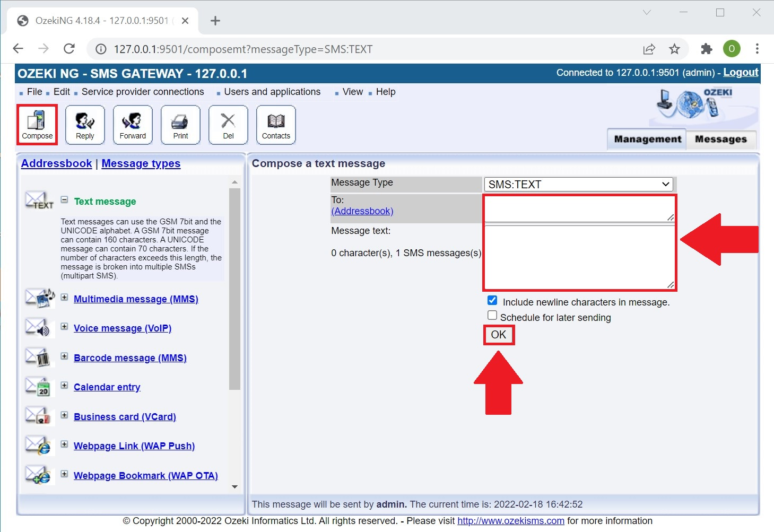This screenshot has height=532, width=774.
Task: Expand the Calendar entry section
Action: pyautogui.click(x=64, y=385)
